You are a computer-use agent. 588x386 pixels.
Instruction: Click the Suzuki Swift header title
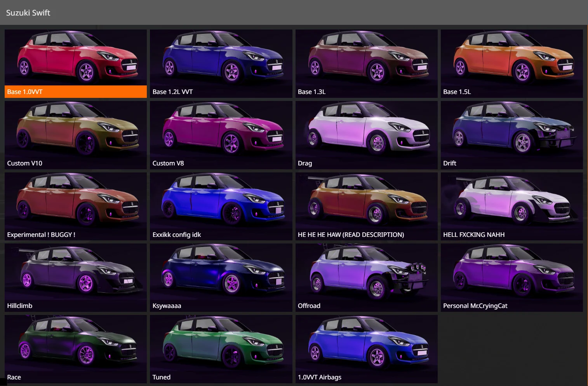point(28,13)
